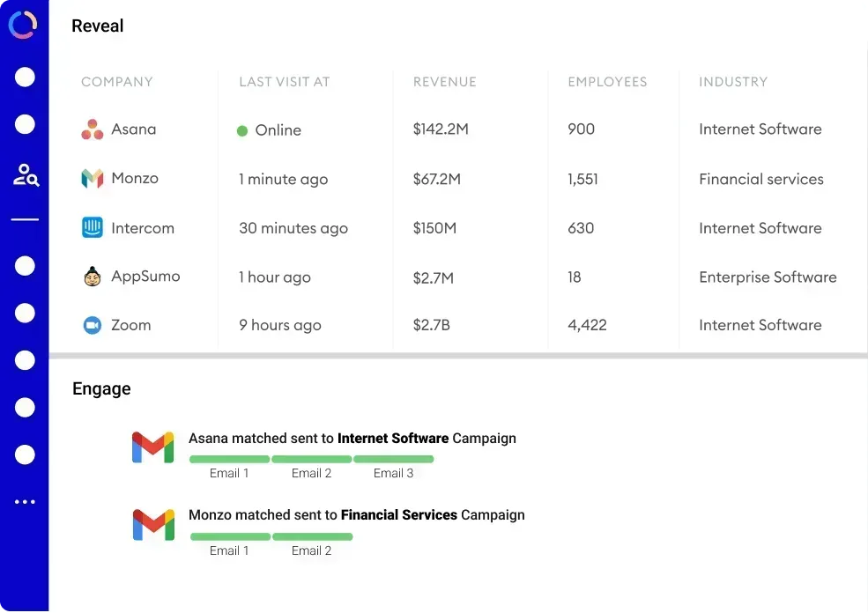Open the people search sidebar icon
The height and width of the screenshot is (613, 868).
tap(26, 174)
